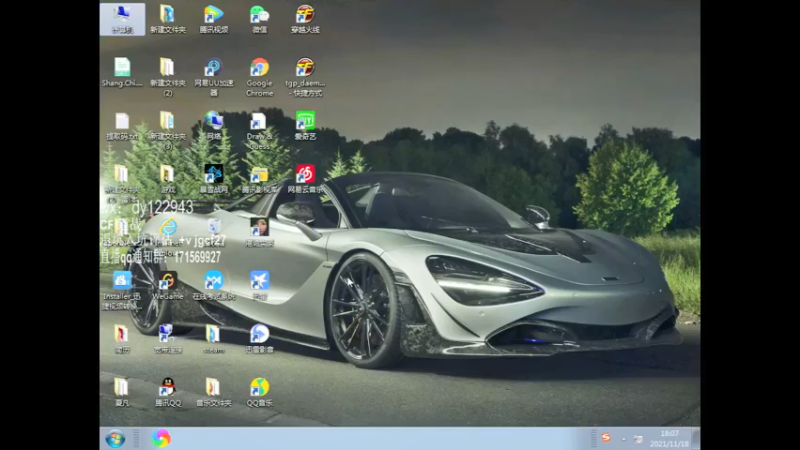Image resolution: width=800 pixels, height=450 pixels.
Task: Open the 新建文件夹 (3) folder
Action: pyautogui.click(x=168, y=131)
